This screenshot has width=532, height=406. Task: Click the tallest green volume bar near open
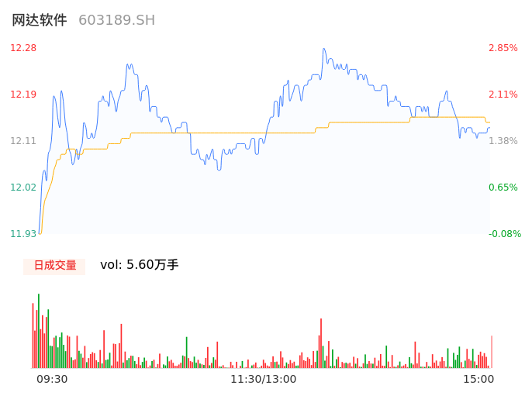pos(39,329)
